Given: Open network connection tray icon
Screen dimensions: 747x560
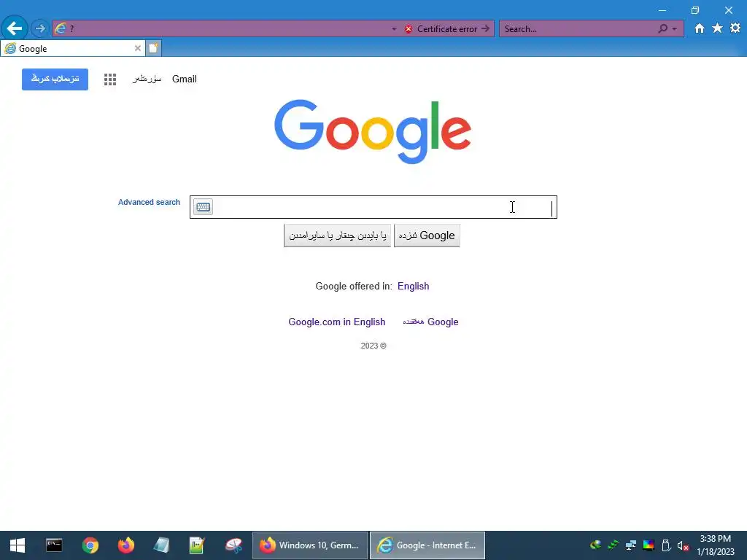Looking at the screenshot, I should pos(631,545).
